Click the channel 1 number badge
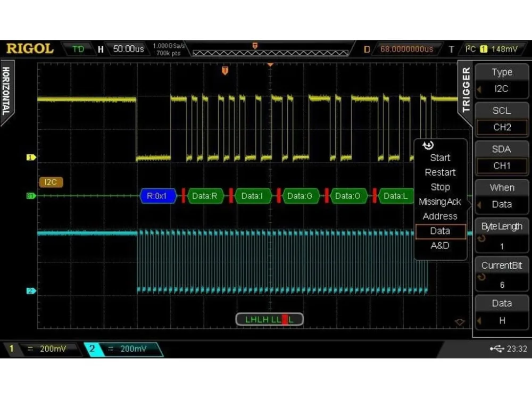This screenshot has height=399, width=532. [11, 349]
